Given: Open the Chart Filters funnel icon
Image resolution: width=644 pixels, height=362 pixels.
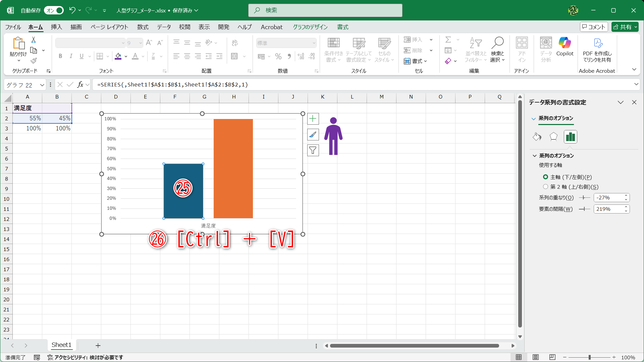Looking at the screenshot, I should pos(313,150).
